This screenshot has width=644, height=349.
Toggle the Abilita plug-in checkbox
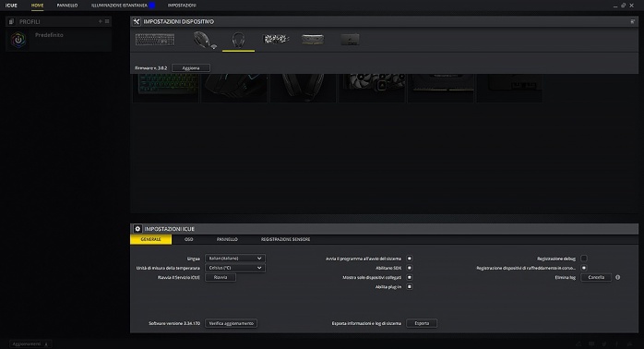tap(410, 287)
